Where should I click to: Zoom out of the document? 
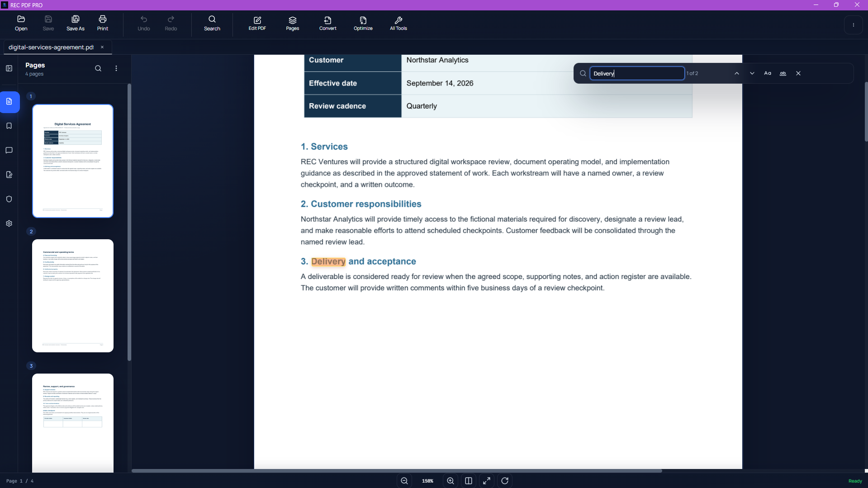[x=404, y=481]
